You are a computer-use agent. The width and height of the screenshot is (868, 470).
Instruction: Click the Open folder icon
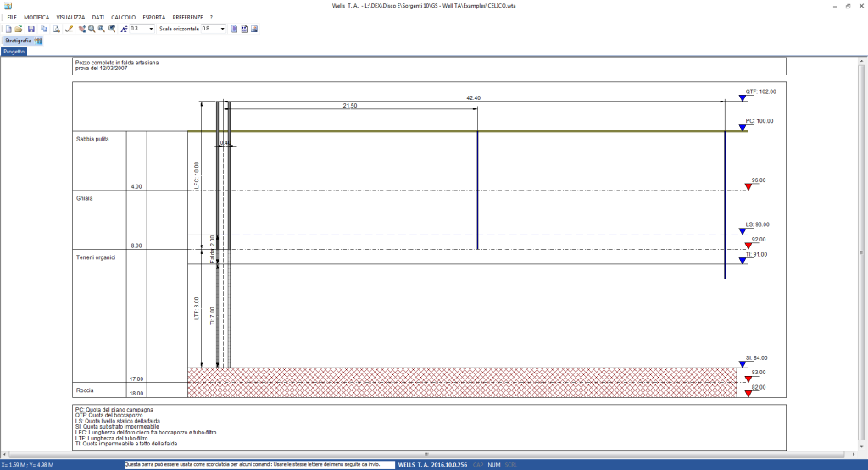tap(19, 29)
